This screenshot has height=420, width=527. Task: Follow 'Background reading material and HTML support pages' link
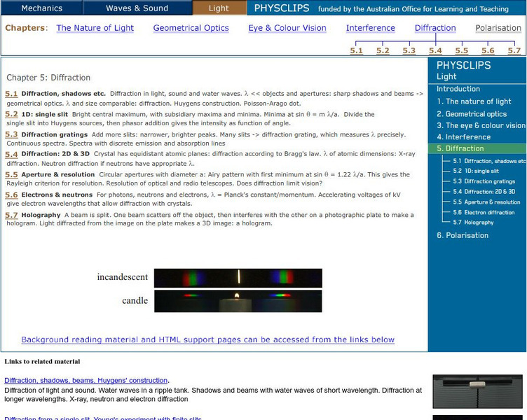(x=207, y=339)
